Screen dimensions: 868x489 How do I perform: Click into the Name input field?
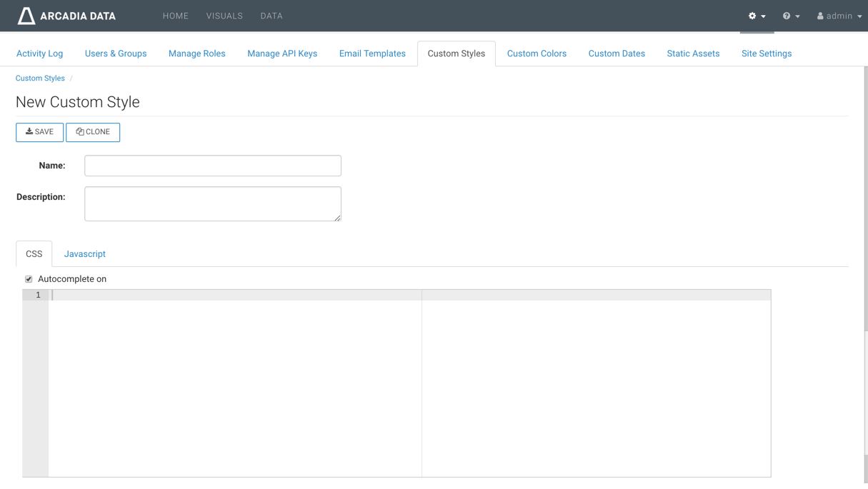pos(213,166)
